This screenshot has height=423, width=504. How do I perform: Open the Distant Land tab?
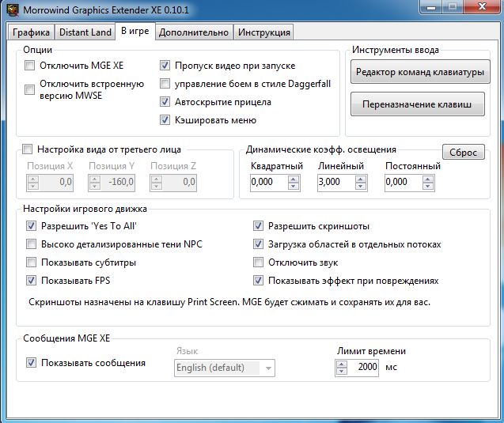[x=85, y=32]
